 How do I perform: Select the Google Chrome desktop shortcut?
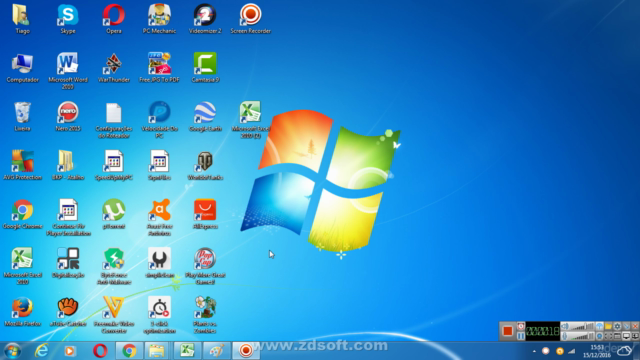click(x=22, y=214)
